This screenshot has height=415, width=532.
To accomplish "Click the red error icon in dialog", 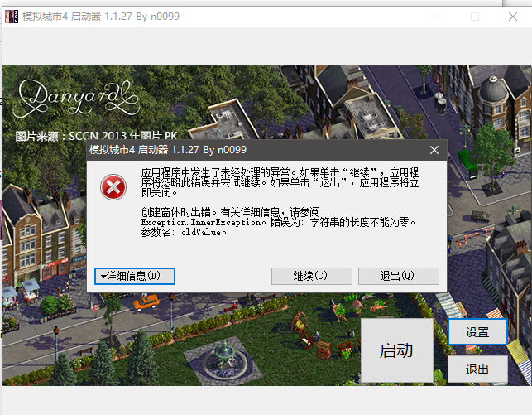I will click(x=113, y=188).
